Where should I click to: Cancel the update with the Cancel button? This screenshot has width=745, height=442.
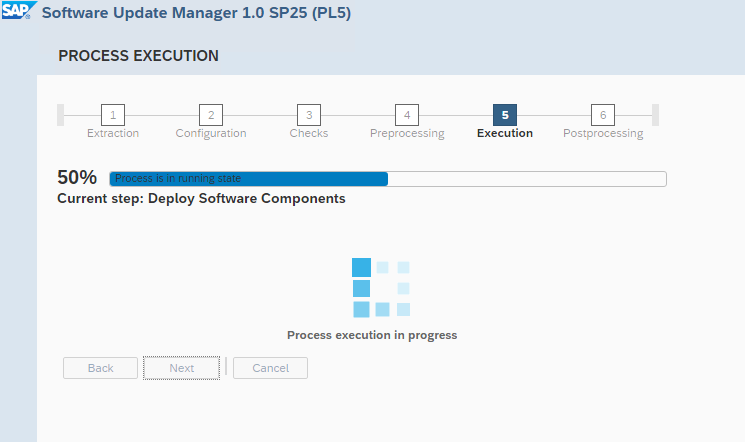pyautogui.click(x=270, y=368)
